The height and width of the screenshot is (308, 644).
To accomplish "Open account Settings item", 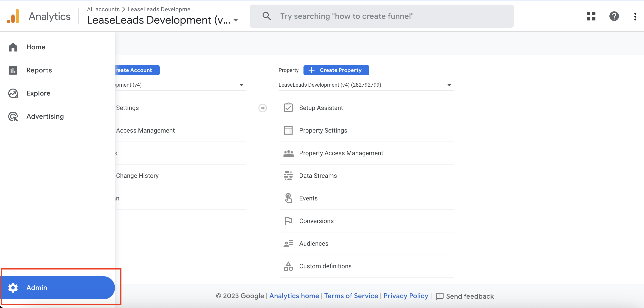I will coord(127,108).
